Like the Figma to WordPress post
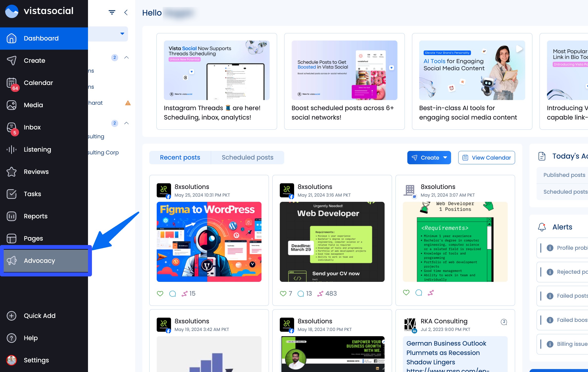This screenshot has height=372, width=588. [x=160, y=293]
